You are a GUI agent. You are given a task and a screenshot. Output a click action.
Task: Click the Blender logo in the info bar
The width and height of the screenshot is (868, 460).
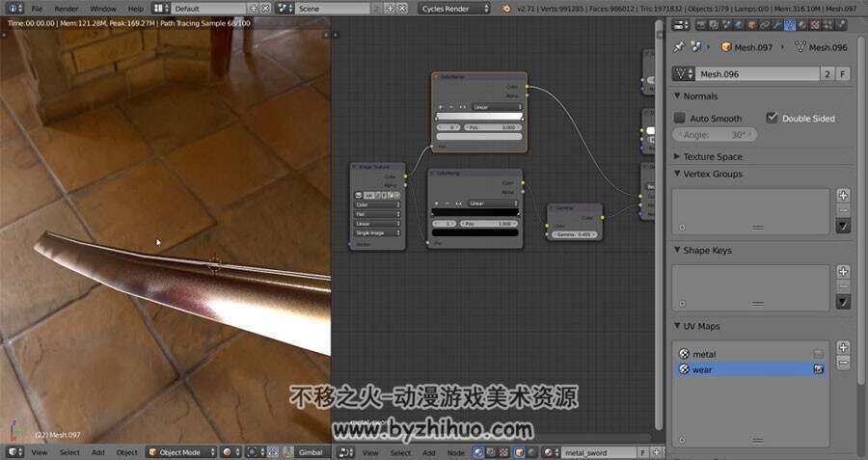tap(505, 9)
